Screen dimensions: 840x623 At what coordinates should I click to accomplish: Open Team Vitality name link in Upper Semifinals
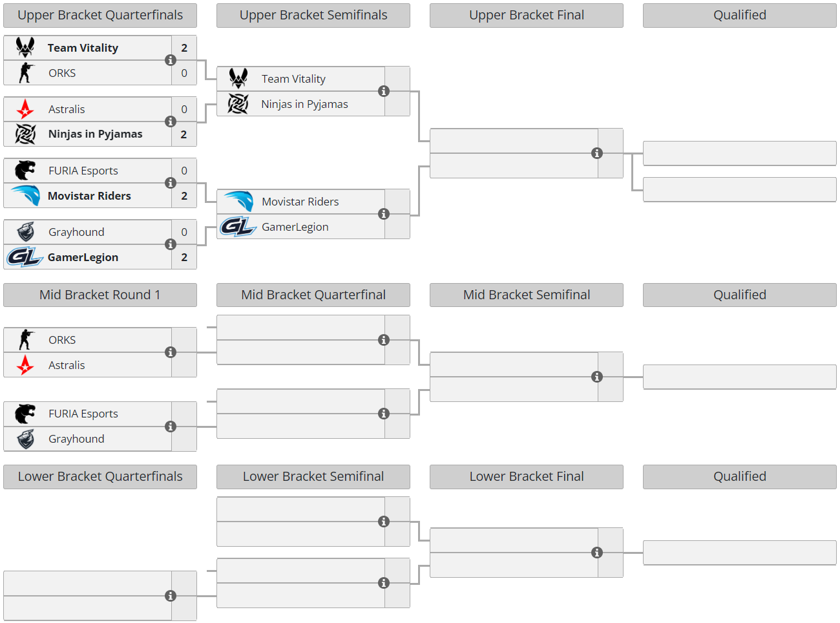pos(293,79)
